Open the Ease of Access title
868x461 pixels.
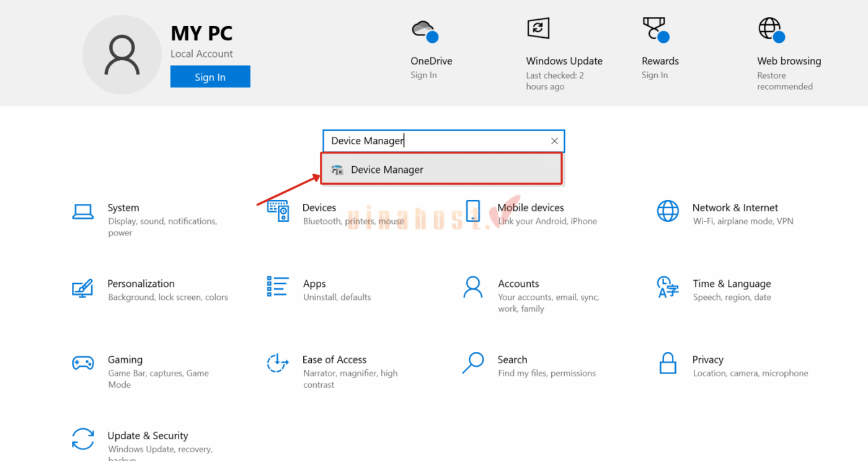(334, 360)
